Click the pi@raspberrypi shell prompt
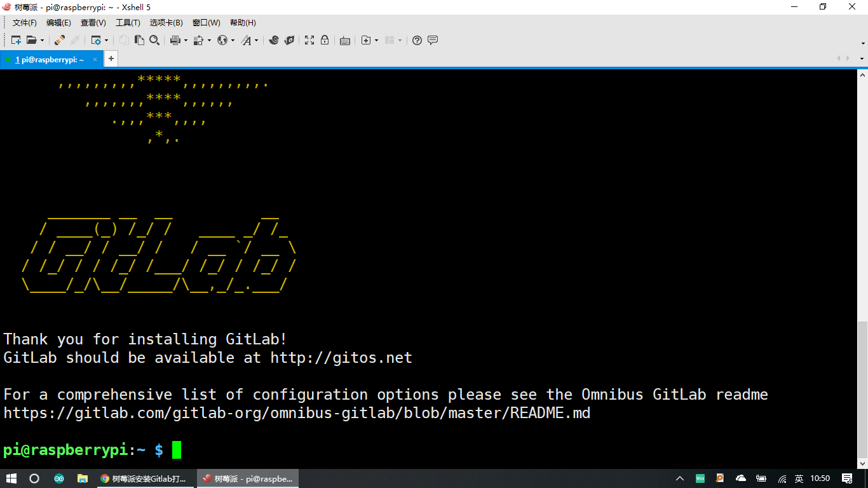 (83, 450)
